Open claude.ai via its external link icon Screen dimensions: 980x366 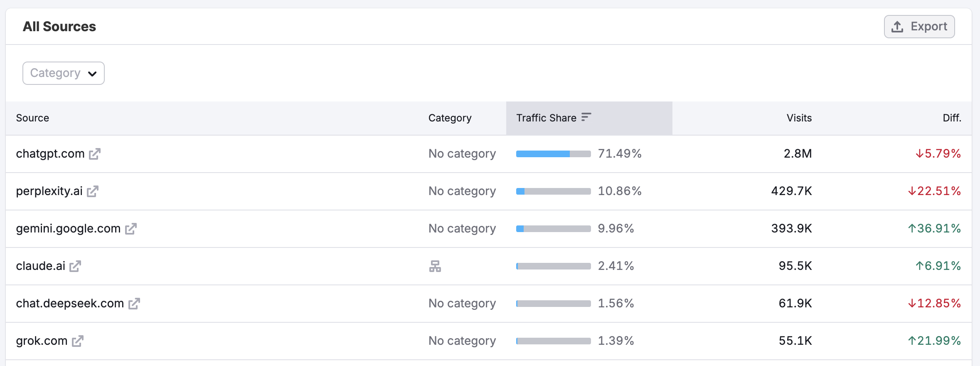[x=75, y=266]
